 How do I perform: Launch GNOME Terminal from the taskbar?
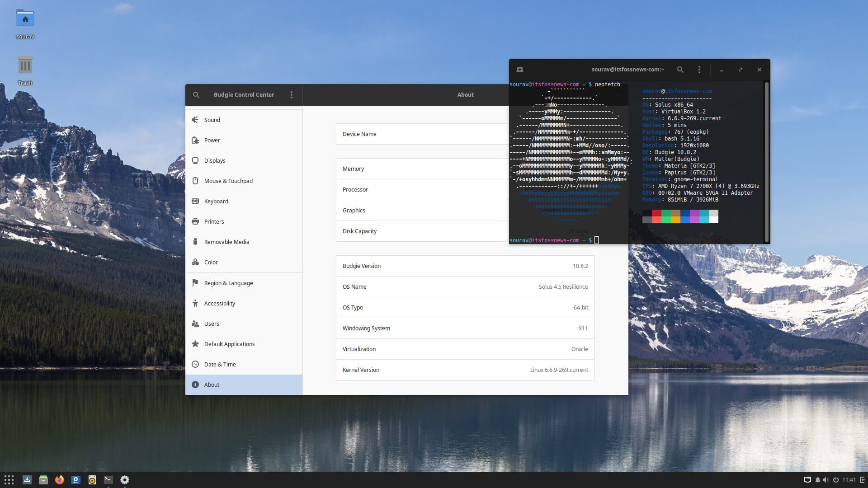click(108, 480)
